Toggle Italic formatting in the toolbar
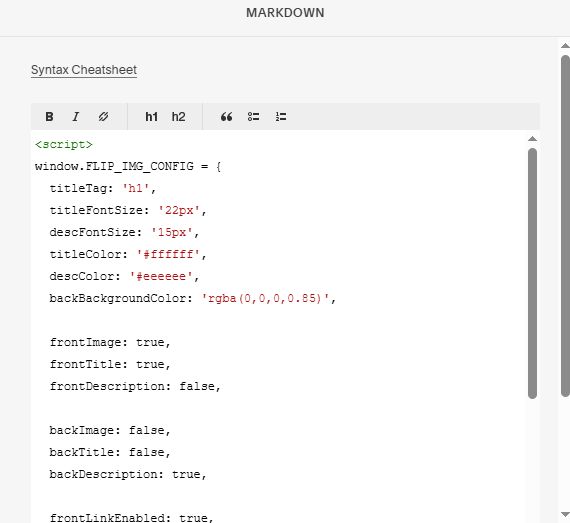The image size is (570, 523). pos(76,117)
